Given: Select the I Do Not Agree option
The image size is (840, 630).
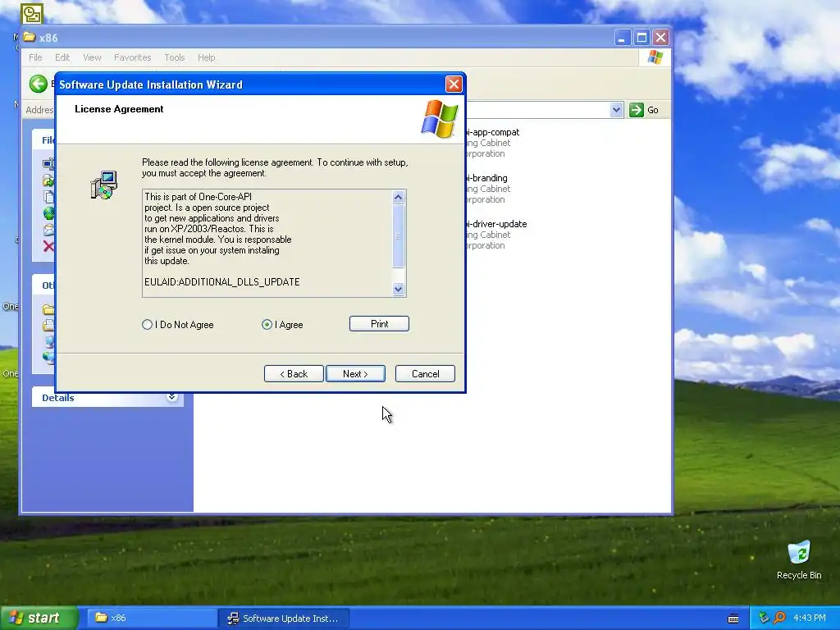Looking at the screenshot, I should pos(178,325).
